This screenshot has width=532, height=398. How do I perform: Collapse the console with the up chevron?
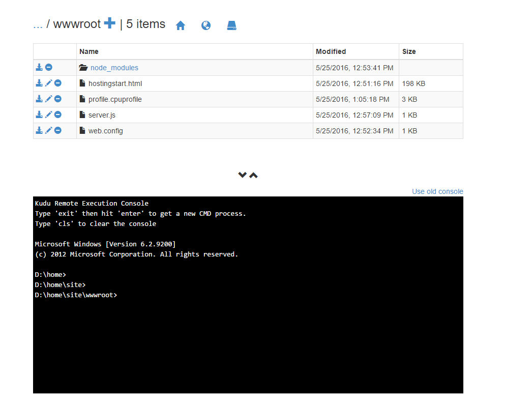253,175
